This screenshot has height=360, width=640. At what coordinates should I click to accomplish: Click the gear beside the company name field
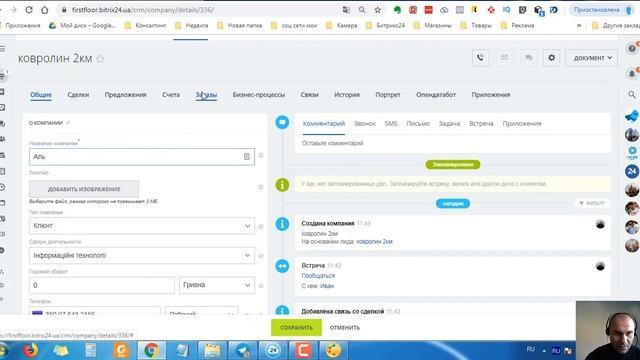point(261,156)
